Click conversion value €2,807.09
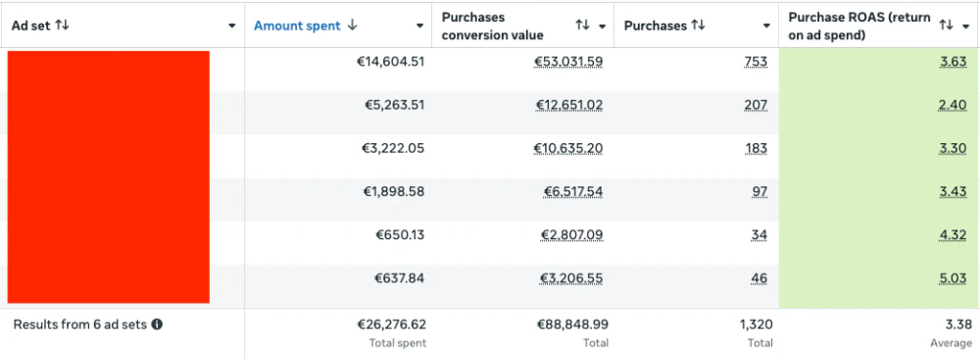The width and height of the screenshot is (980, 359). pos(572,234)
